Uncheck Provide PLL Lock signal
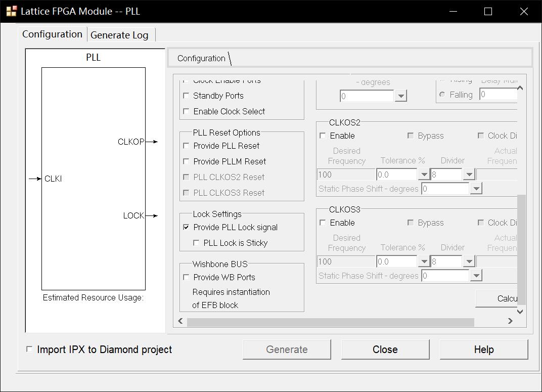 (186, 227)
